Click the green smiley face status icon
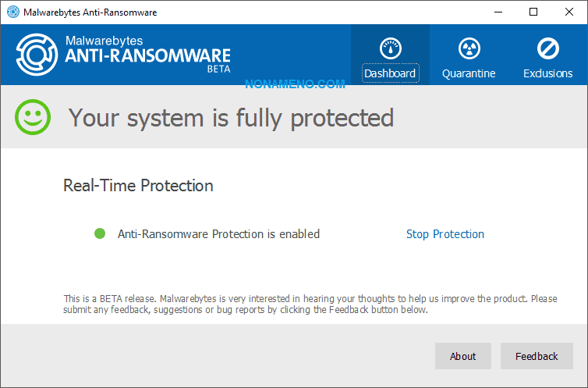 [x=33, y=117]
